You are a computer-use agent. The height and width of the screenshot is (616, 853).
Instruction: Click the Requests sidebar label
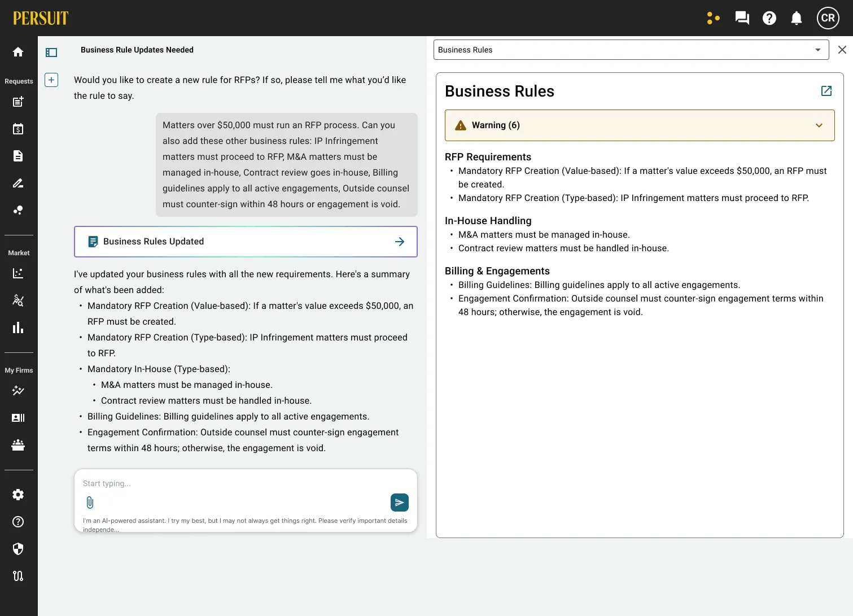(19, 81)
